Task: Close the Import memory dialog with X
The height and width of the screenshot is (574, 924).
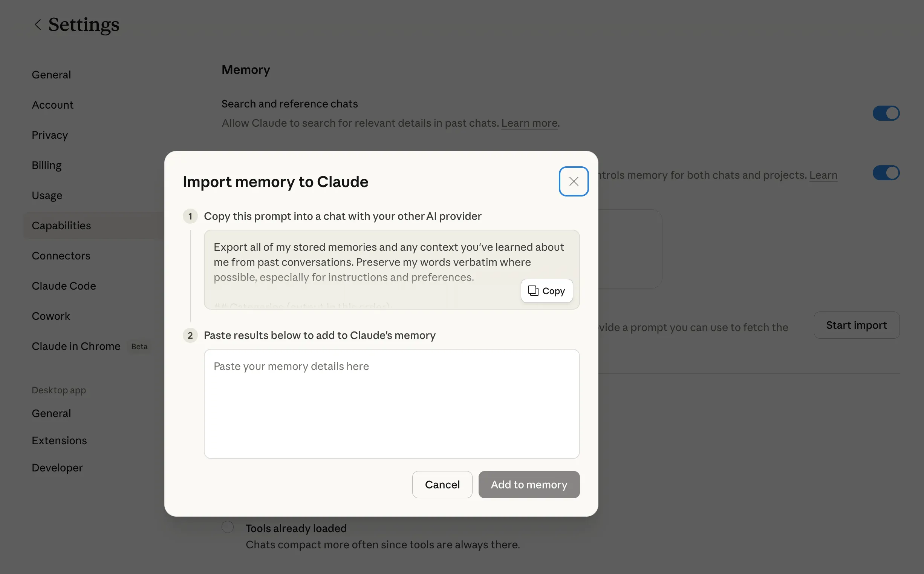Action: (x=574, y=181)
